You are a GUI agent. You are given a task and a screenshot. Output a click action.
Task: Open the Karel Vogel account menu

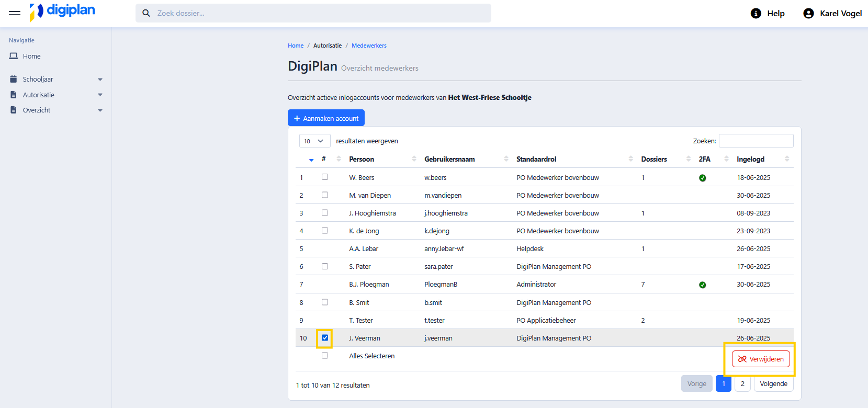[x=832, y=13]
